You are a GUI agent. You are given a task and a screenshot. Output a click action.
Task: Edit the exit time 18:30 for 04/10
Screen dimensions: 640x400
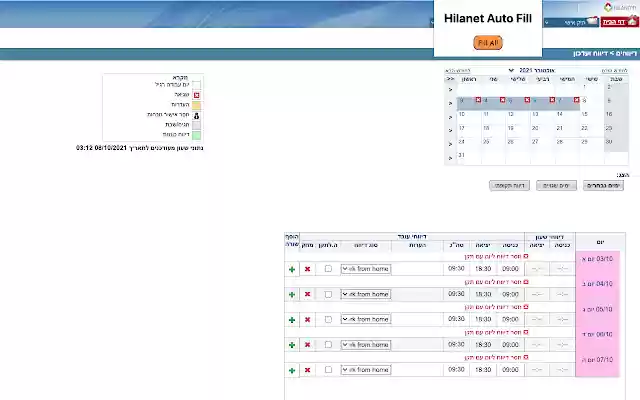point(483,294)
